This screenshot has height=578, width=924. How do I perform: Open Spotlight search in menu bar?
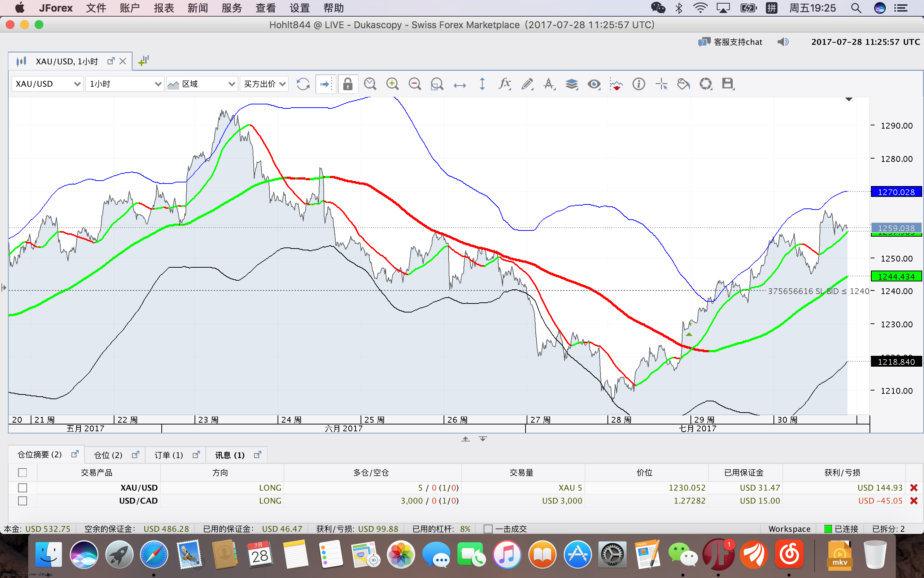point(856,8)
